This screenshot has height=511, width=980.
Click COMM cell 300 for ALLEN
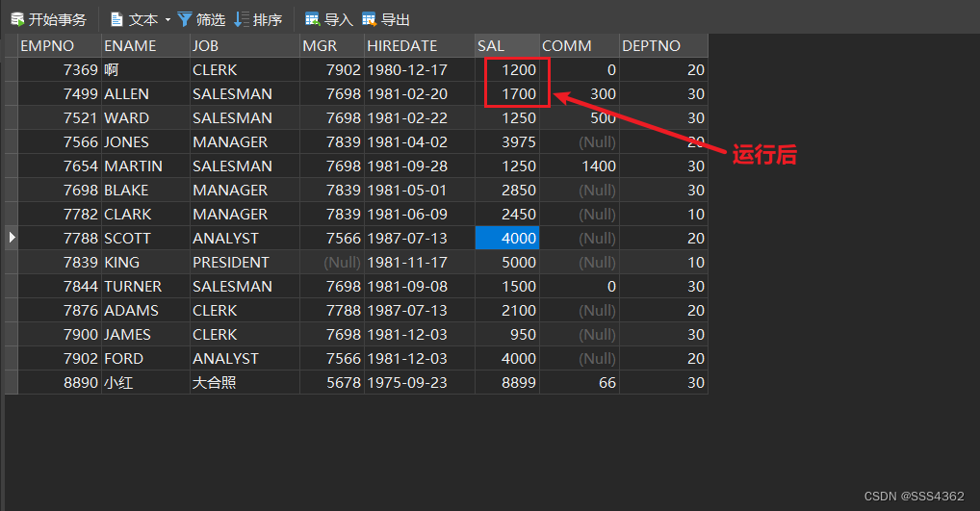tap(580, 93)
